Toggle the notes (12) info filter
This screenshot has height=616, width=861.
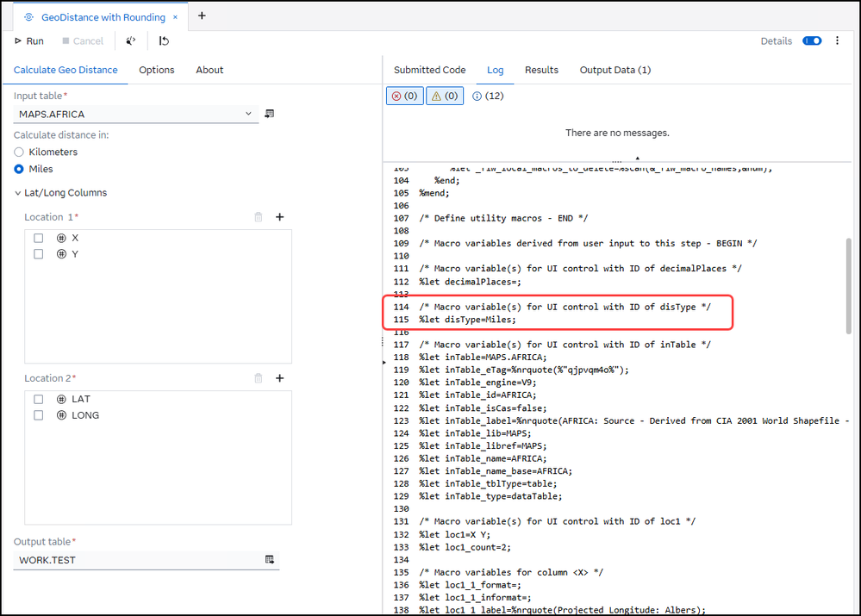[x=488, y=96]
